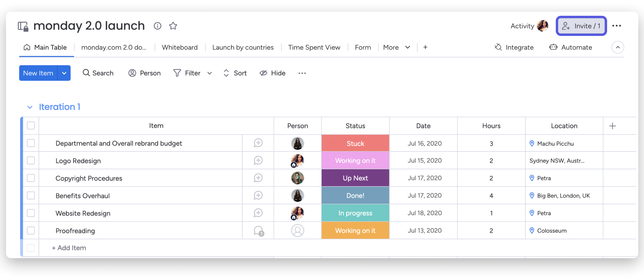The image size is (644, 280).
Task: Click the Invite / 1 button
Action: (x=581, y=26)
